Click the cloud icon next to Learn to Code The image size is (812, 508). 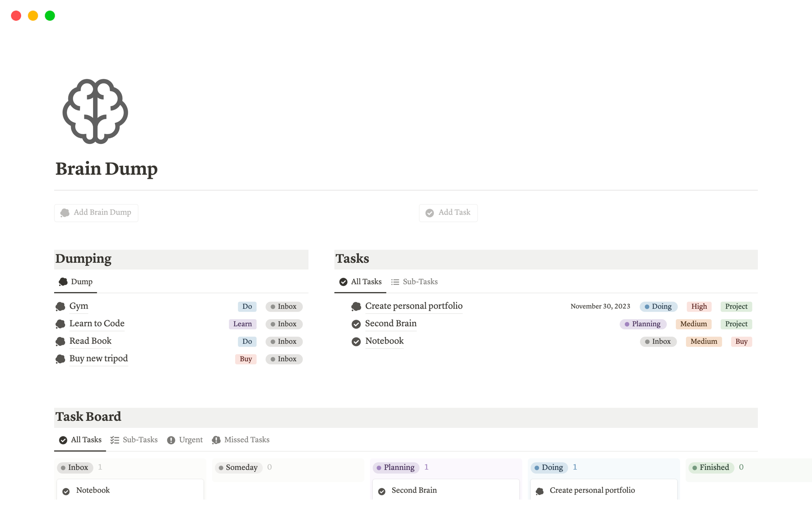click(60, 324)
